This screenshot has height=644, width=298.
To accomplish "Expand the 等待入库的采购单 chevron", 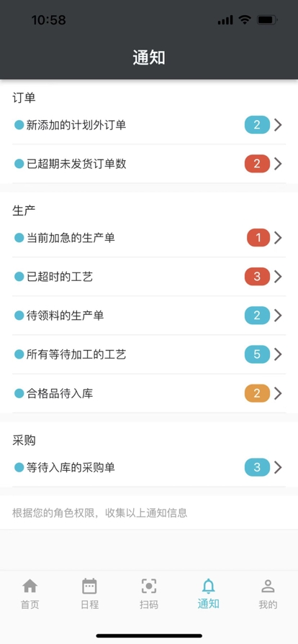I will tap(279, 467).
